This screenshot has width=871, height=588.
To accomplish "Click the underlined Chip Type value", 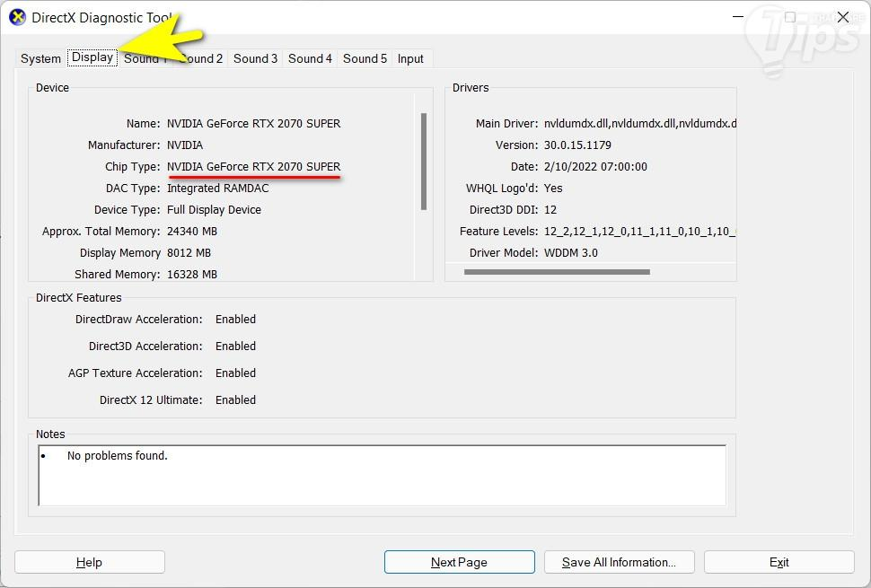I will click(x=254, y=167).
